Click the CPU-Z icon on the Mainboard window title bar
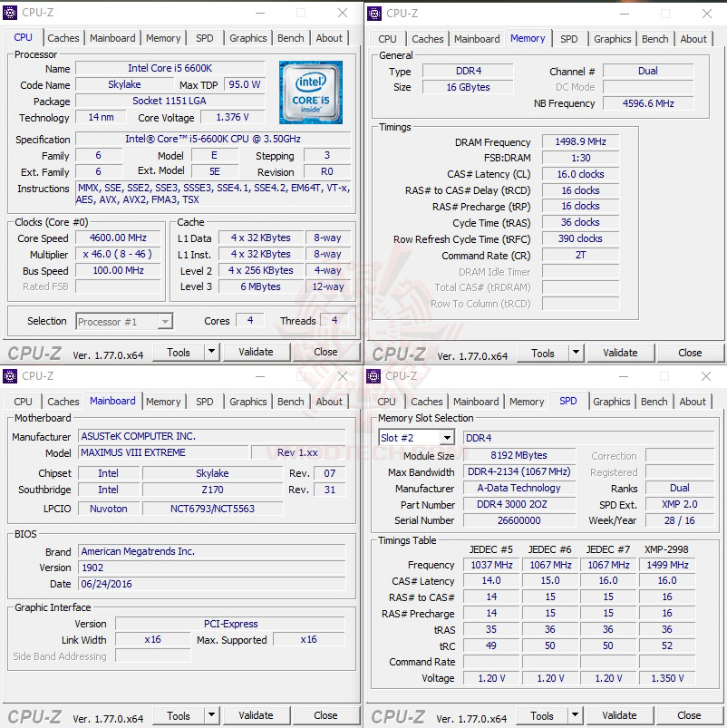 [11, 375]
